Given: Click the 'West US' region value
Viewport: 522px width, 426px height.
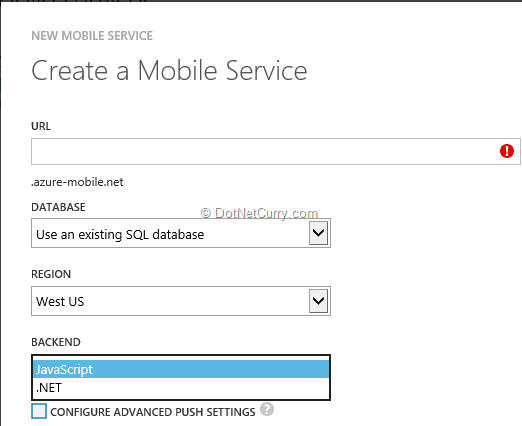Looking at the screenshot, I should point(60,302).
